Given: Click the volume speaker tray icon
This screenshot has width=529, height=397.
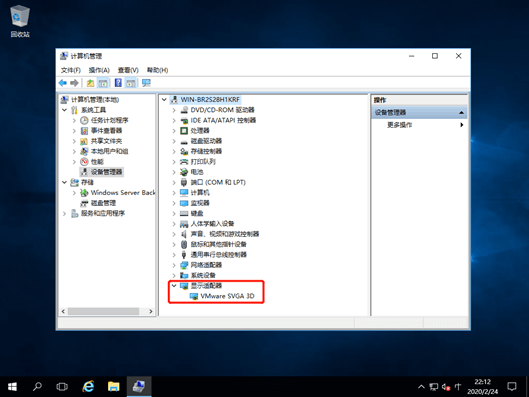Looking at the screenshot, I should click(x=446, y=387).
